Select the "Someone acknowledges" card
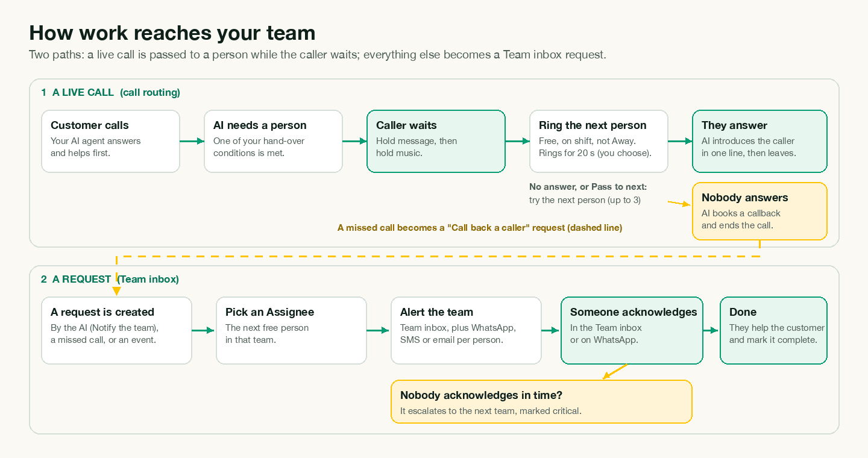The image size is (868, 458). 632,330
